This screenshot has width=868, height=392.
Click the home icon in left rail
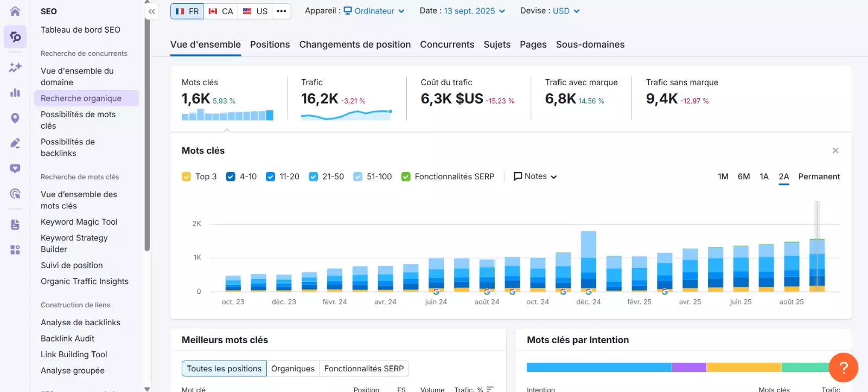tap(15, 11)
